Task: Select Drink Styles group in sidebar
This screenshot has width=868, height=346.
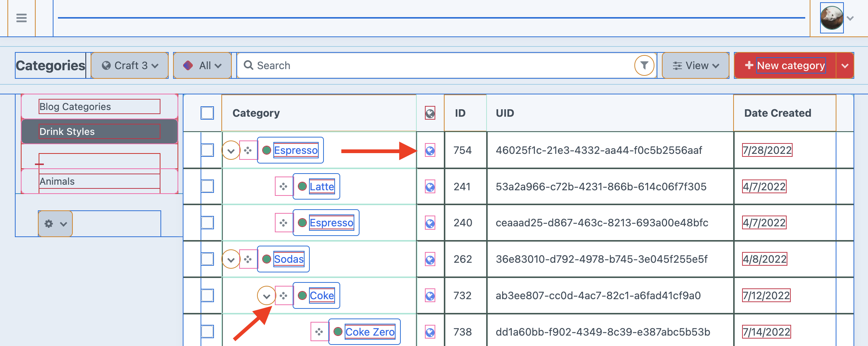Action: [100, 132]
